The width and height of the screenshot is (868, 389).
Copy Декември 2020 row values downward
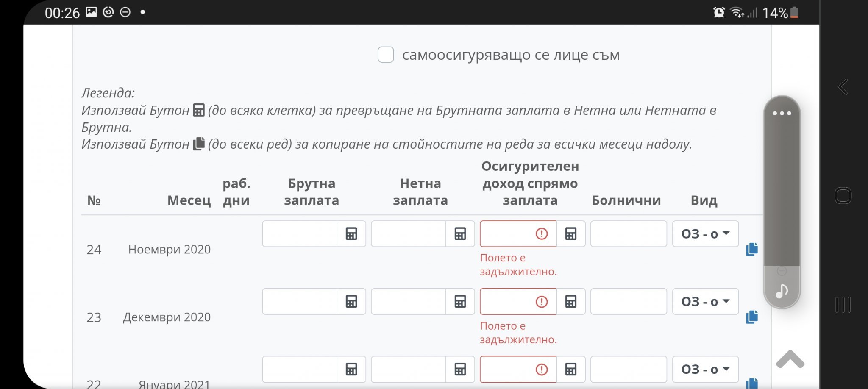click(752, 317)
